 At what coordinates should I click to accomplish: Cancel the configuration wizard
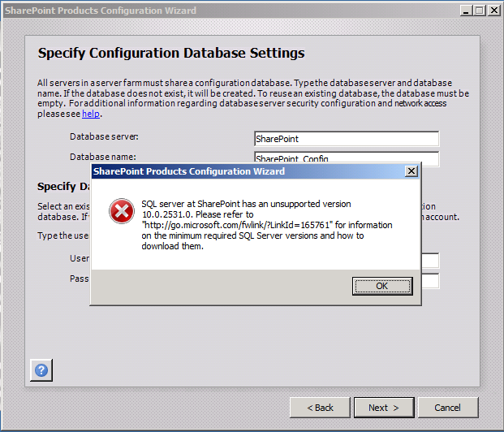point(447,408)
